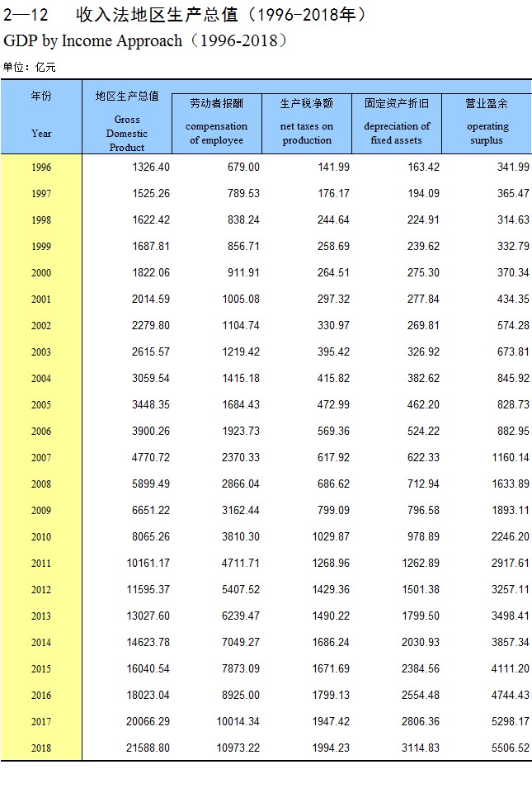Click GDP value 2615.57
The width and height of the screenshot is (532, 788).
click(x=151, y=352)
